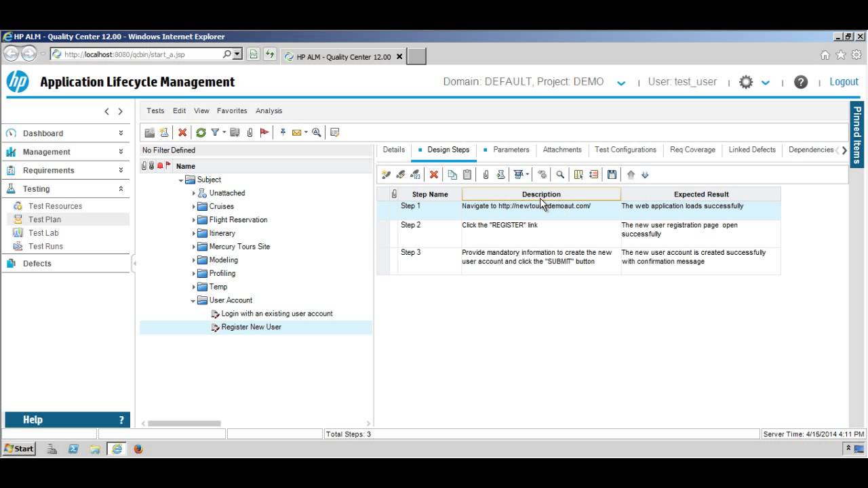Open Domain/Project dropdown chevron
868x488 pixels.
[x=620, y=83]
